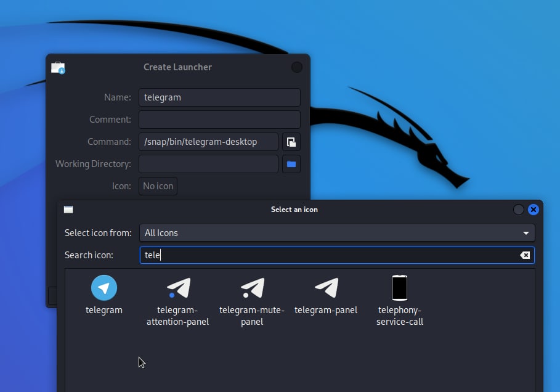Place cursor in the Comment field

pyautogui.click(x=219, y=119)
